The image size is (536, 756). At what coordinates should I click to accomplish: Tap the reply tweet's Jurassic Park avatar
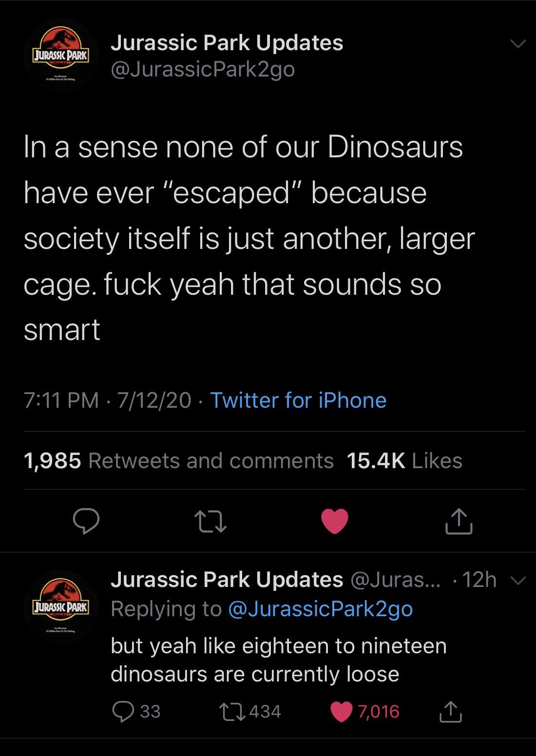(x=60, y=607)
